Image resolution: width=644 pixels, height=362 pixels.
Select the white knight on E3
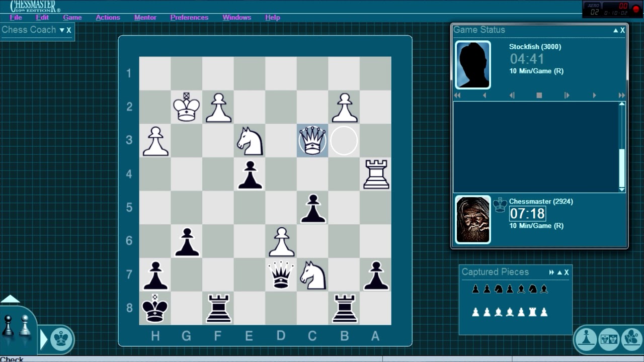pos(250,140)
